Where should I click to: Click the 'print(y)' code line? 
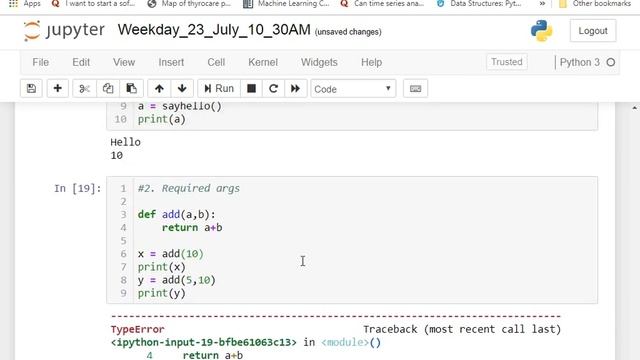[x=162, y=293]
